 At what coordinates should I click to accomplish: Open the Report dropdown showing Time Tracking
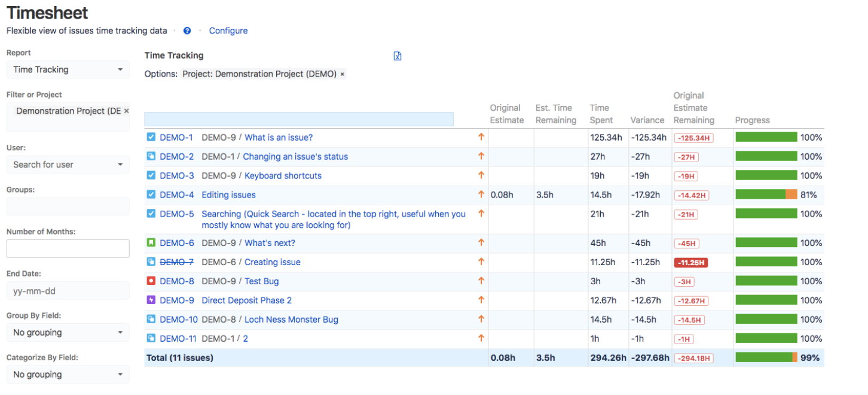pyautogui.click(x=68, y=69)
